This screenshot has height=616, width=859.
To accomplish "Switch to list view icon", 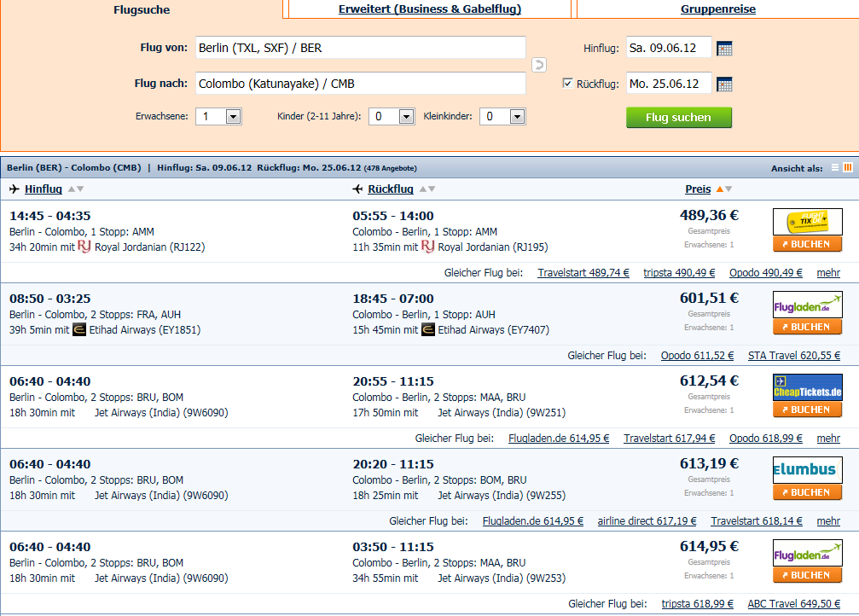I will [835, 168].
